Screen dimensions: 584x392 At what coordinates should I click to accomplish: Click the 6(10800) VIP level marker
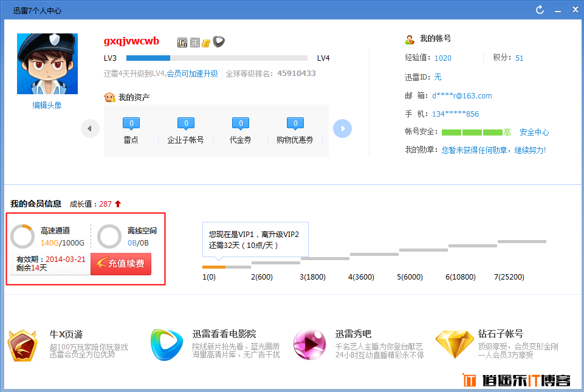(461, 277)
